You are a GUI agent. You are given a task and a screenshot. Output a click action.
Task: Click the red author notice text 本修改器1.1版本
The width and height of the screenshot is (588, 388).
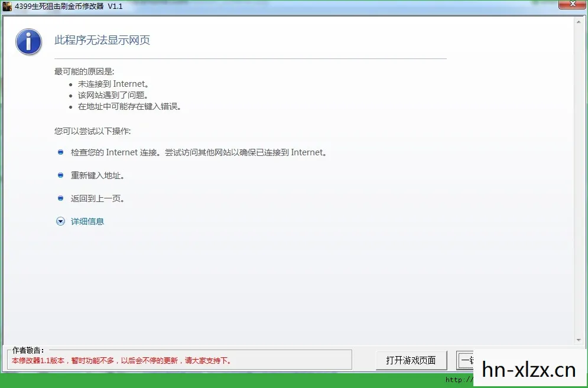[x=122, y=361]
